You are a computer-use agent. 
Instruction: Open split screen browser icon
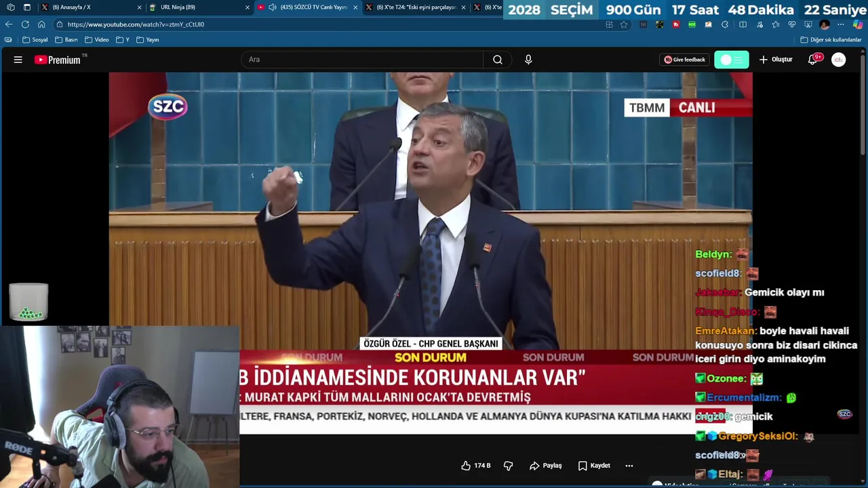pos(743,24)
